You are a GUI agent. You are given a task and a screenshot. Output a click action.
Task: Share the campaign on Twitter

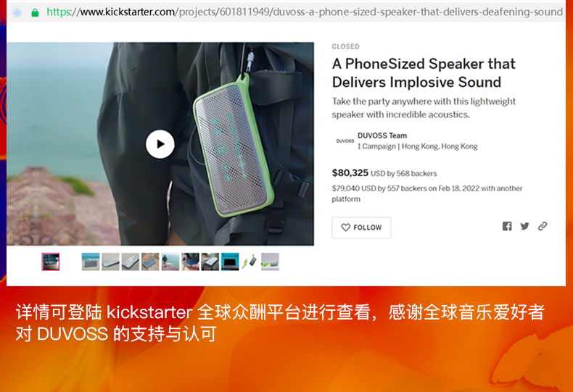524,226
